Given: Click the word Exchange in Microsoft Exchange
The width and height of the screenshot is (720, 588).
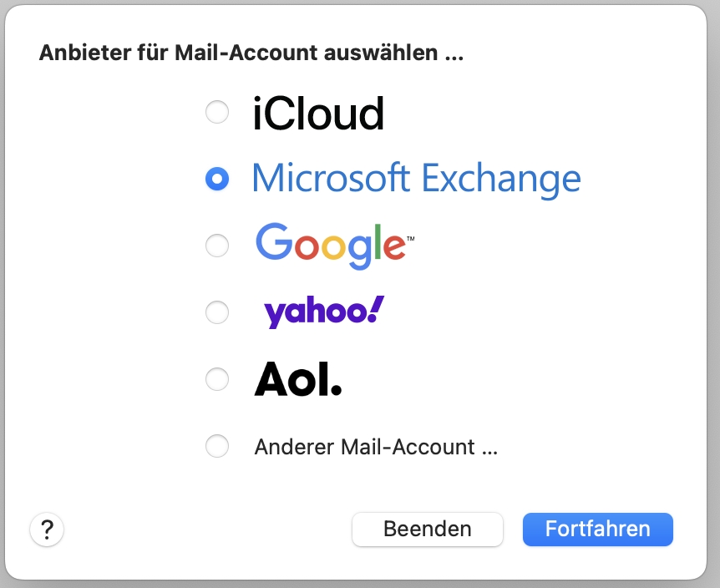Looking at the screenshot, I should 500,179.
